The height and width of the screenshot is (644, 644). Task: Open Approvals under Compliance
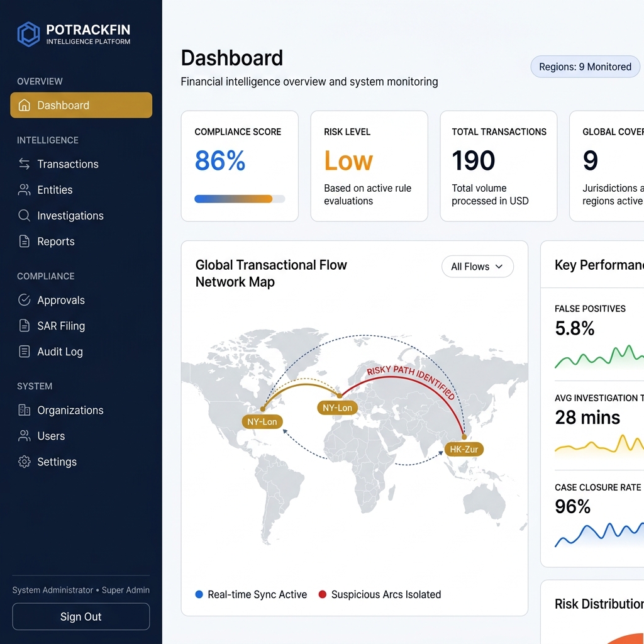81,300
